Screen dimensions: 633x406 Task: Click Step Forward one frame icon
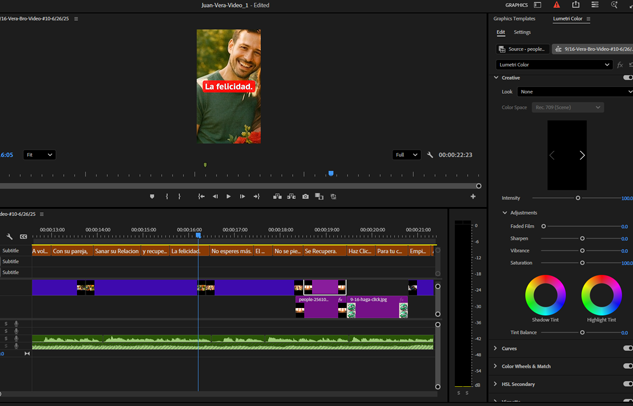[x=242, y=197]
